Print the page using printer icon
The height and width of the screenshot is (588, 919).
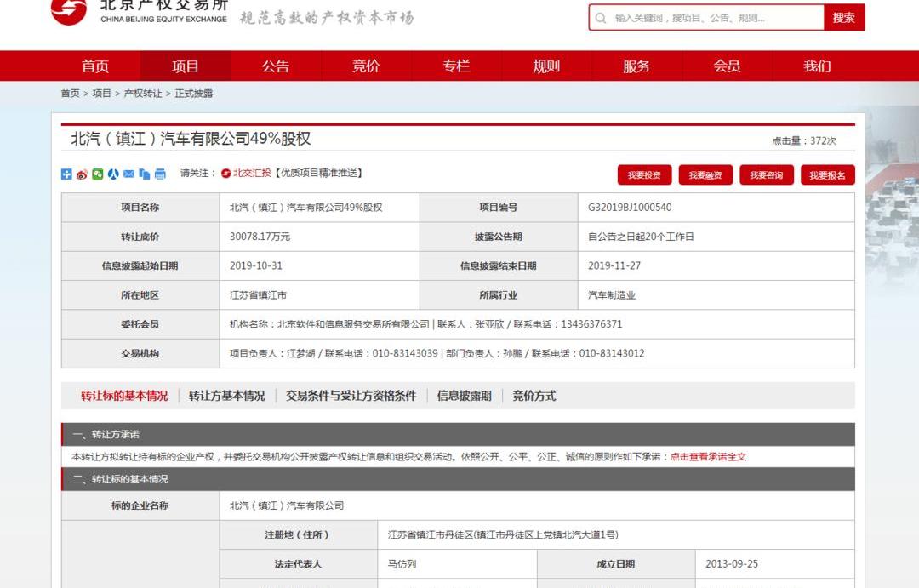coord(160,174)
